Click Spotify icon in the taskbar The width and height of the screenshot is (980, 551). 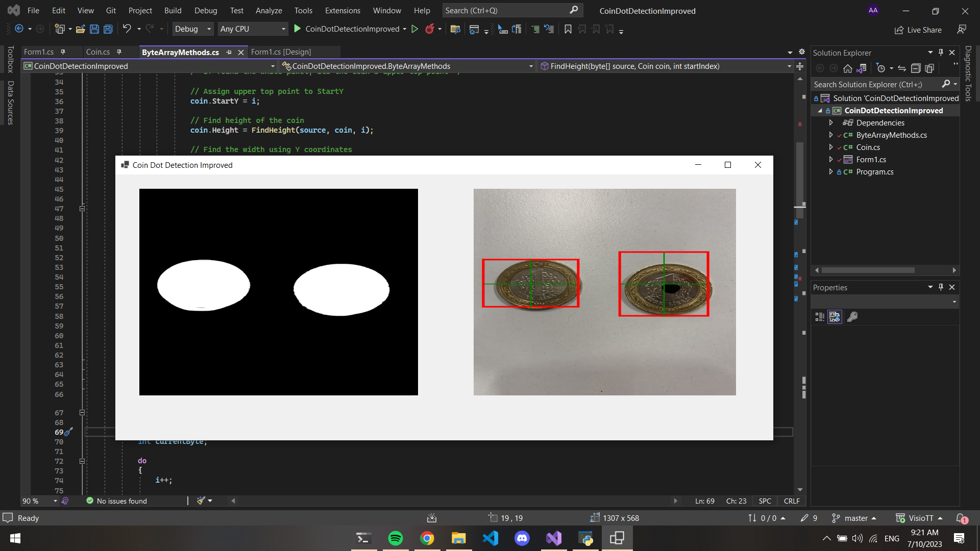point(396,538)
